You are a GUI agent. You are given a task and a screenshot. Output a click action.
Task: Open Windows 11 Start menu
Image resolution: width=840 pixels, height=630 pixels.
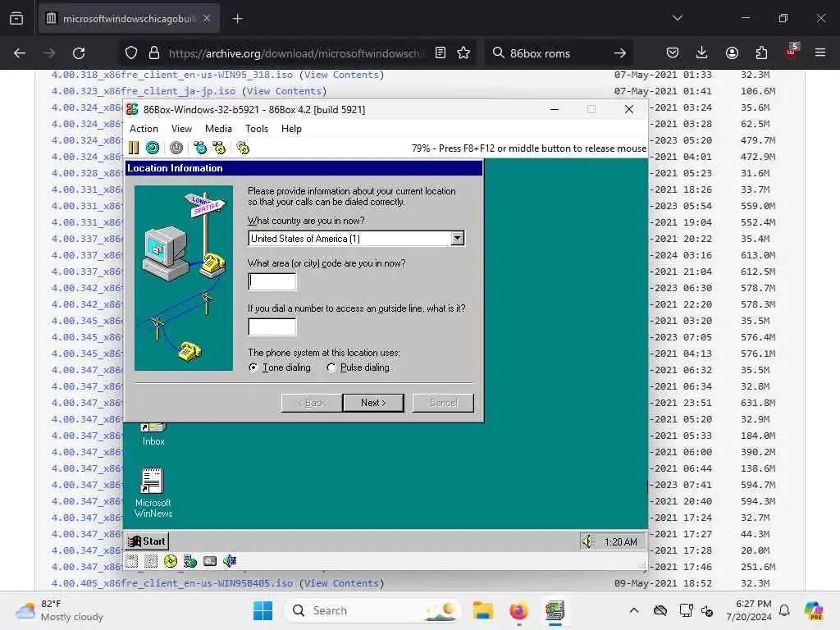point(262,610)
